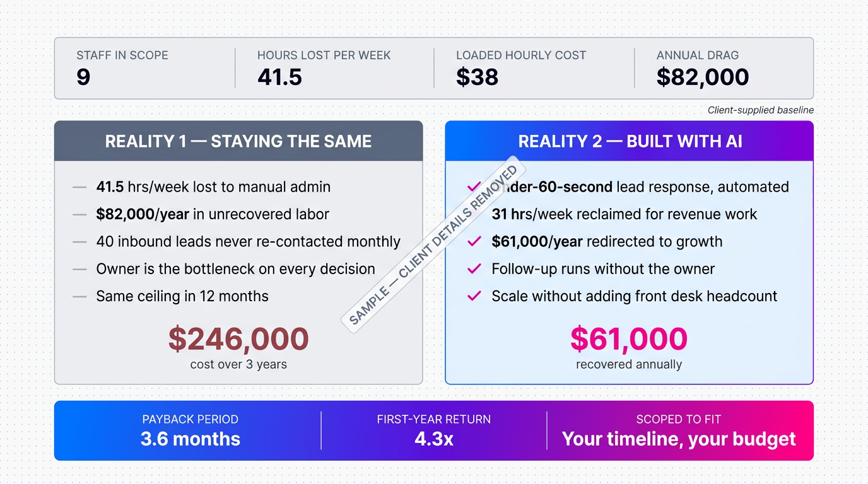Click the checkmark next to $61,000/year redirected
868x484 pixels.
(474, 241)
